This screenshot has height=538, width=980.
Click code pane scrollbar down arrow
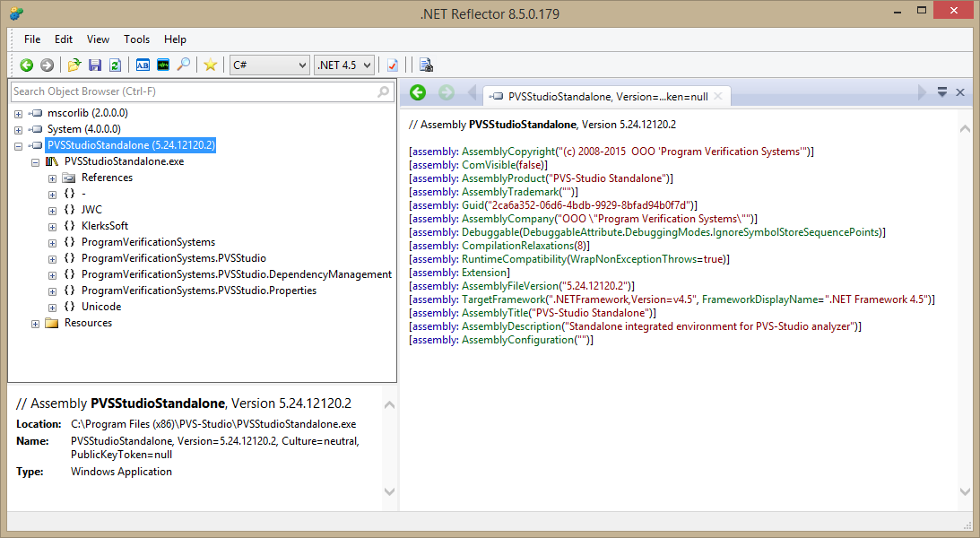[x=965, y=491]
